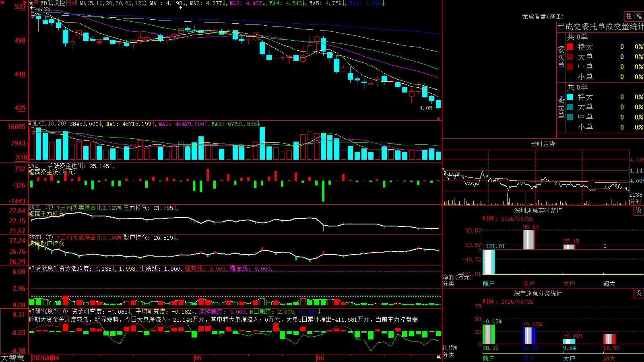Click the 深圳超赢实时监控 panel title
Screen dimensions: 644x362
coord(538,210)
